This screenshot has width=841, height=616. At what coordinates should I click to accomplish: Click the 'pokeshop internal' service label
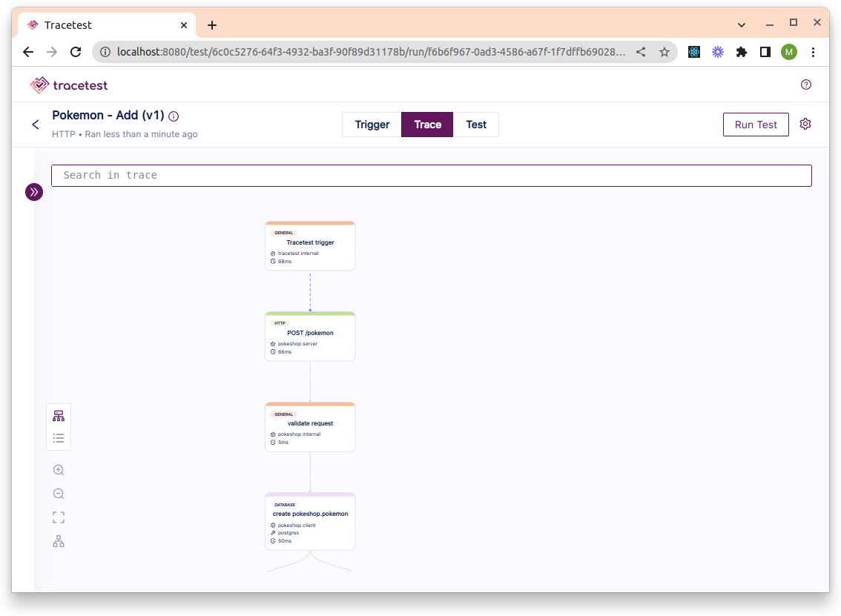coord(300,434)
